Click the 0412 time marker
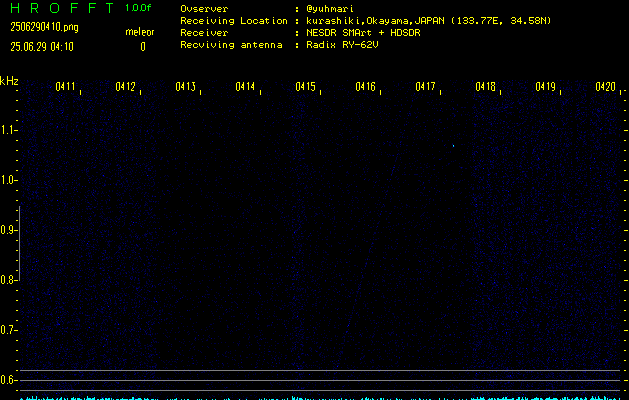The image size is (629, 400). [x=125, y=87]
